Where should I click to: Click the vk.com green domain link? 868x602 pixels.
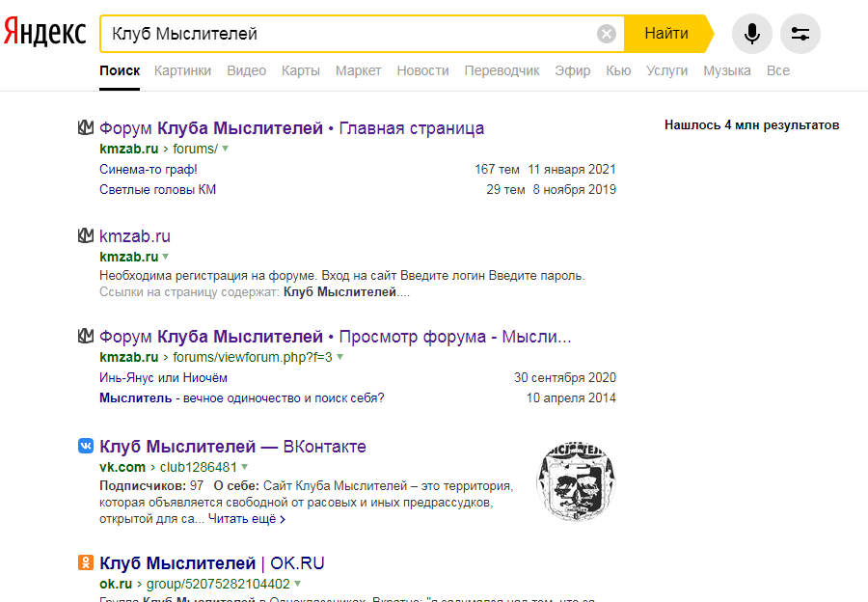(122, 467)
